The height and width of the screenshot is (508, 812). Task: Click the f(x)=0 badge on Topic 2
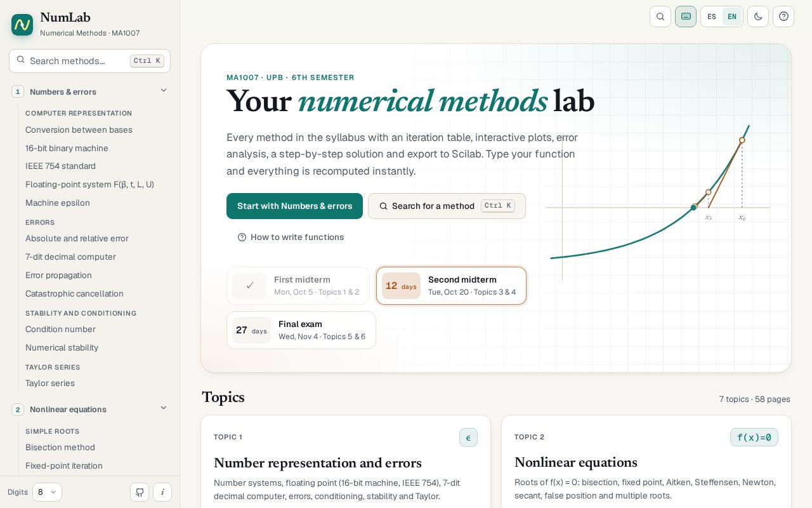[x=754, y=438]
